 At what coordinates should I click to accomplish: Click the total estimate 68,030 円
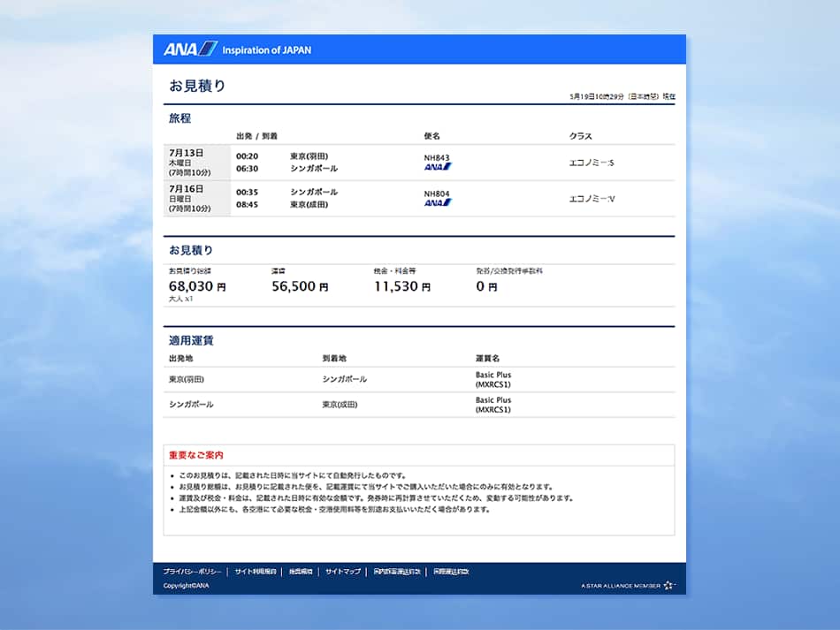click(197, 286)
